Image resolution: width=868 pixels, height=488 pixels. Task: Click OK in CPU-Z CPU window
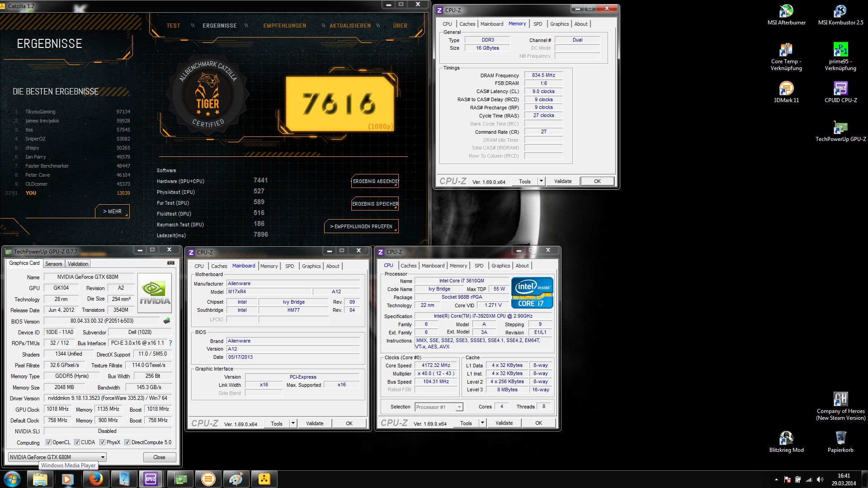click(538, 423)
